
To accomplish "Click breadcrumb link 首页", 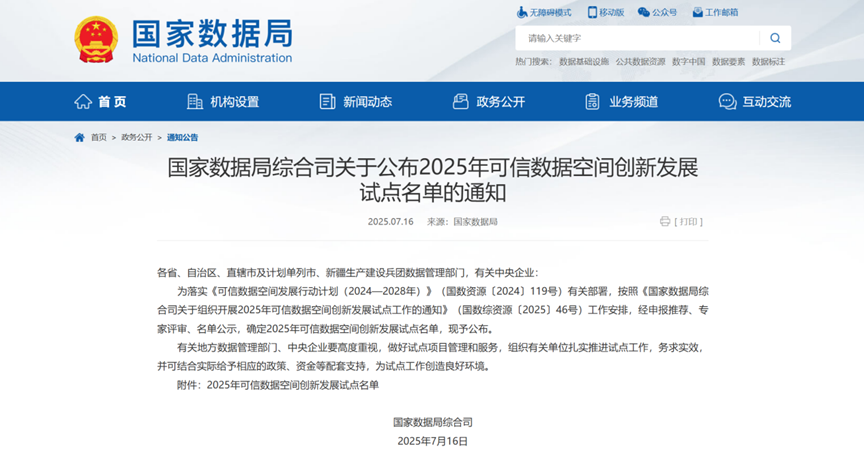I will tap(99, 137).
